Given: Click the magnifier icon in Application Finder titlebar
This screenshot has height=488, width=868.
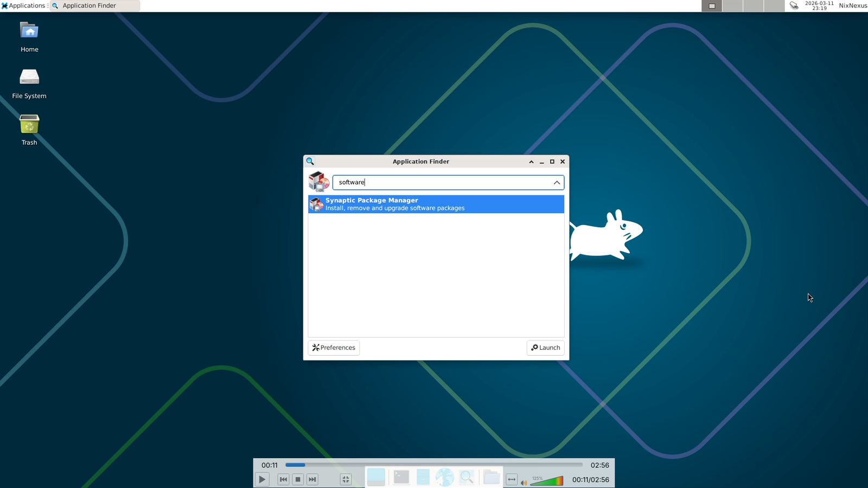Looking at the screenshot, I should point(310,161).
